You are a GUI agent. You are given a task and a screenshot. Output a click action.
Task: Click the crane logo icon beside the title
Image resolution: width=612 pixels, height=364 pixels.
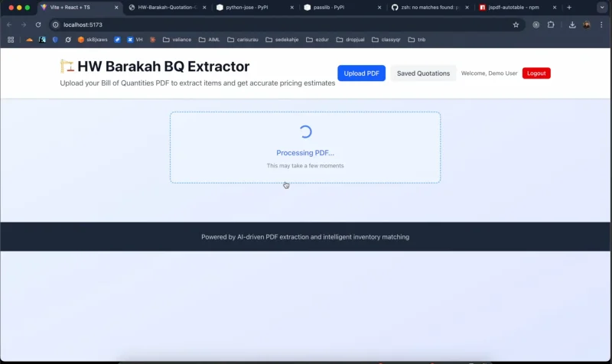click(67, 67)
